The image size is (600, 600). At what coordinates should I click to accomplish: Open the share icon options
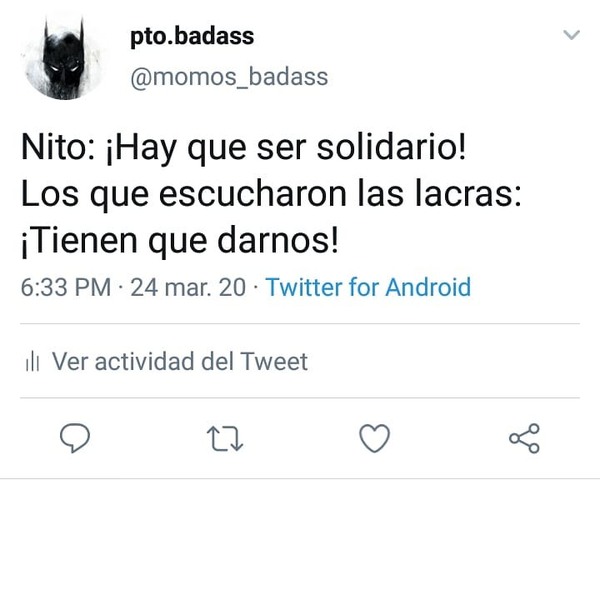524,438
